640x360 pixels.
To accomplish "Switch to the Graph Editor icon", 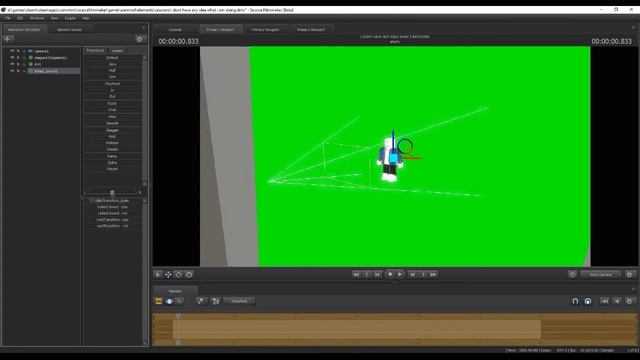I will point(180,301).
